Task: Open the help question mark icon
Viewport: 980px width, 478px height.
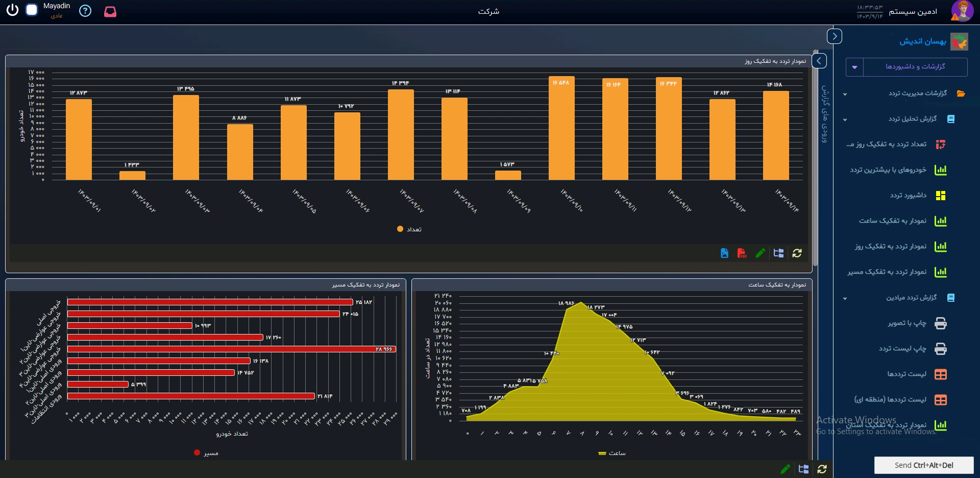Action: pyautogui.click(x=85, y=11)
